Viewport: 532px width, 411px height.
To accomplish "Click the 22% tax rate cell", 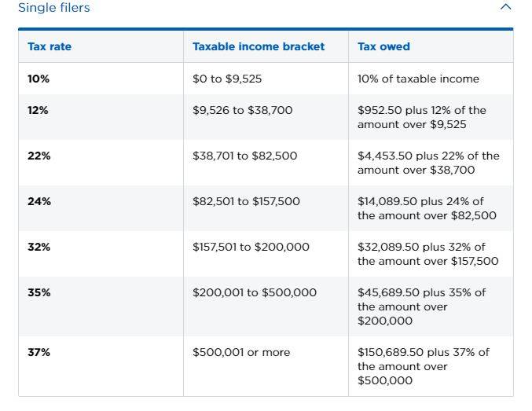I will point(39,156).
